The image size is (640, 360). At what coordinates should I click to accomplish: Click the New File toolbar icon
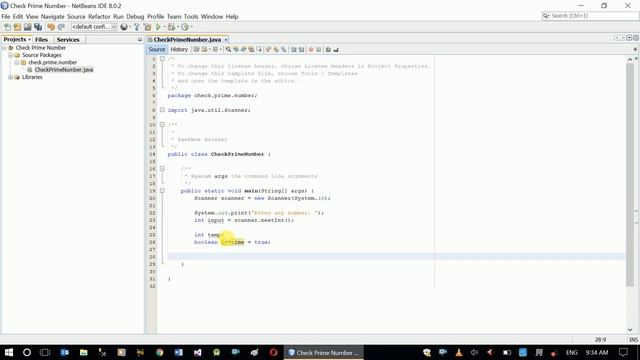(x=7, y=27)
